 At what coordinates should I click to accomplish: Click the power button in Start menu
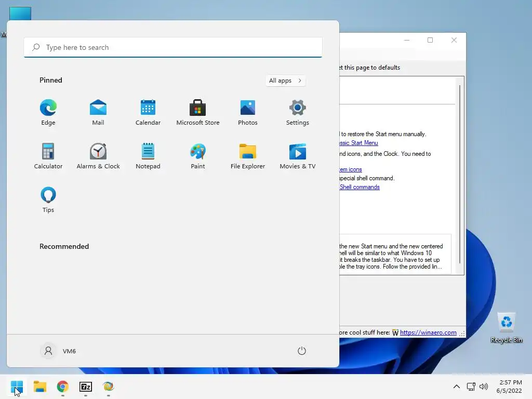click(x=302, y=351)
